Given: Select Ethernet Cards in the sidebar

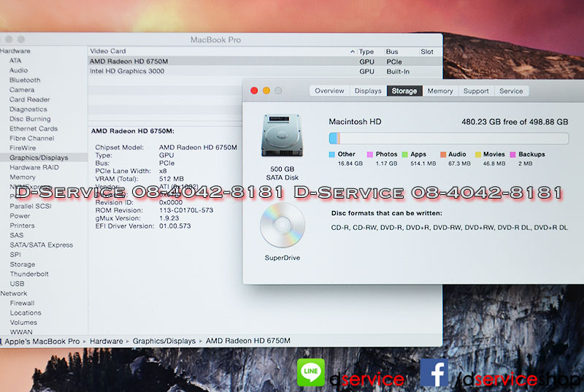Looking at the screenshot, I should [x=34, y=128].
